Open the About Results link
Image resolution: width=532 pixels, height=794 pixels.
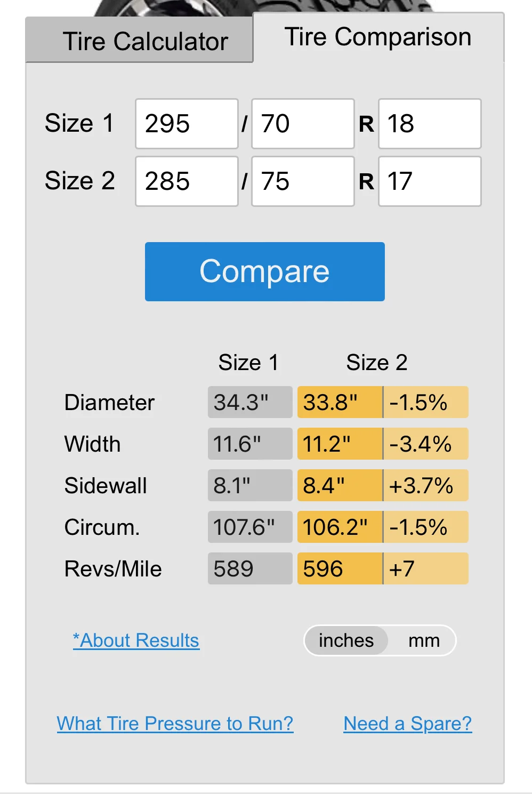click(x=136, y=640)
